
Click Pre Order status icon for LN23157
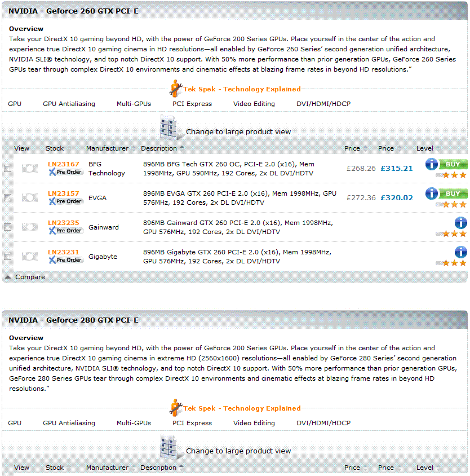(x=65, y=201)
